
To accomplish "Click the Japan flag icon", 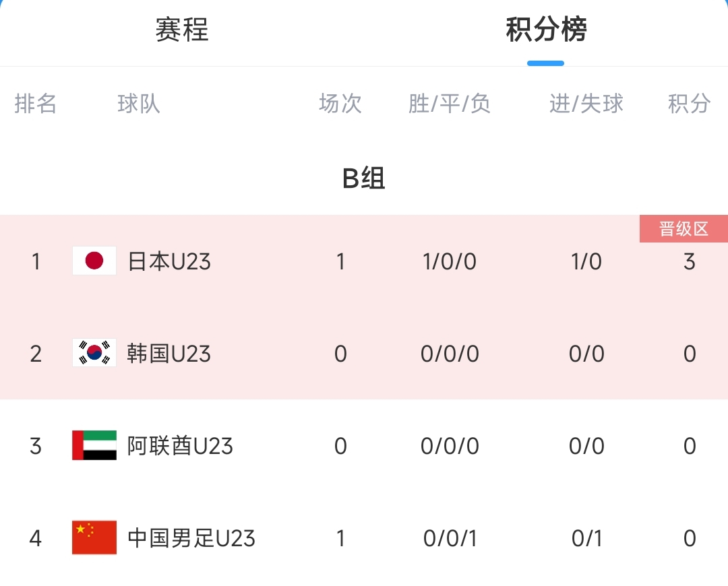I will click(x=94, y=261).
